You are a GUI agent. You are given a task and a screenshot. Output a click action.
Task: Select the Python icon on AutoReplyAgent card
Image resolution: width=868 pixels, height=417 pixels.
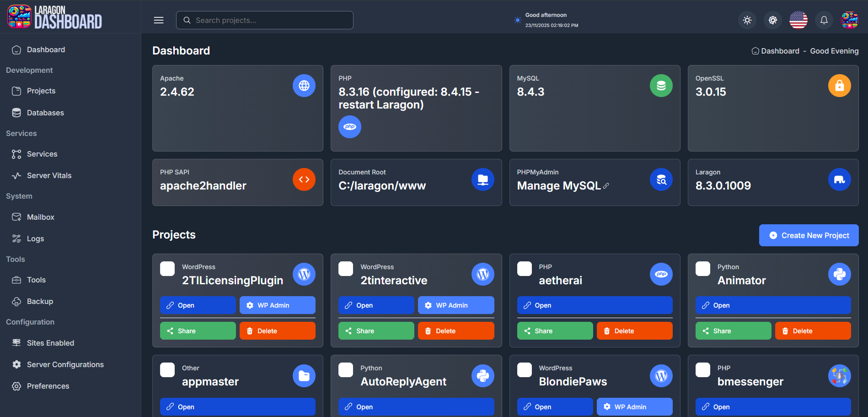483,375
